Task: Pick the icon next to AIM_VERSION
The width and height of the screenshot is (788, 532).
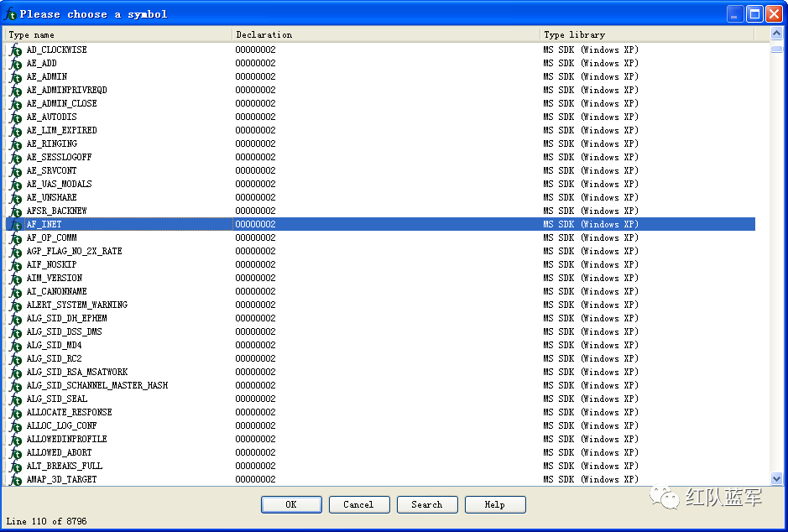Action: tap(16, 279)
